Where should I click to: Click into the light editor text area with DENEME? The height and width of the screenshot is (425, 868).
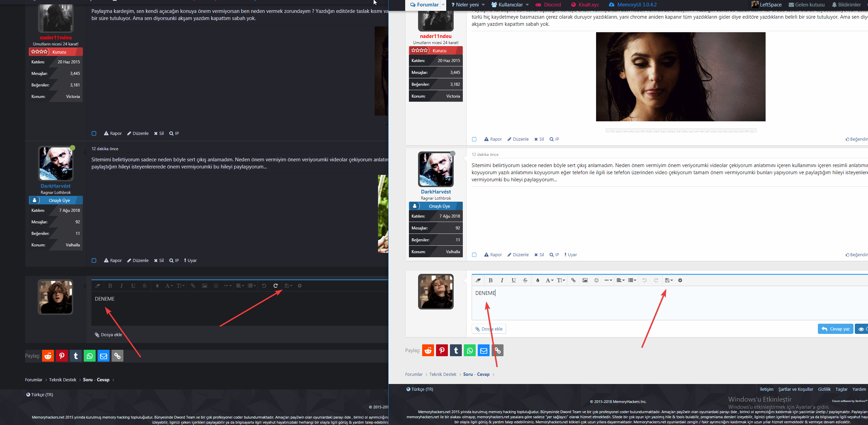point(670,303)
